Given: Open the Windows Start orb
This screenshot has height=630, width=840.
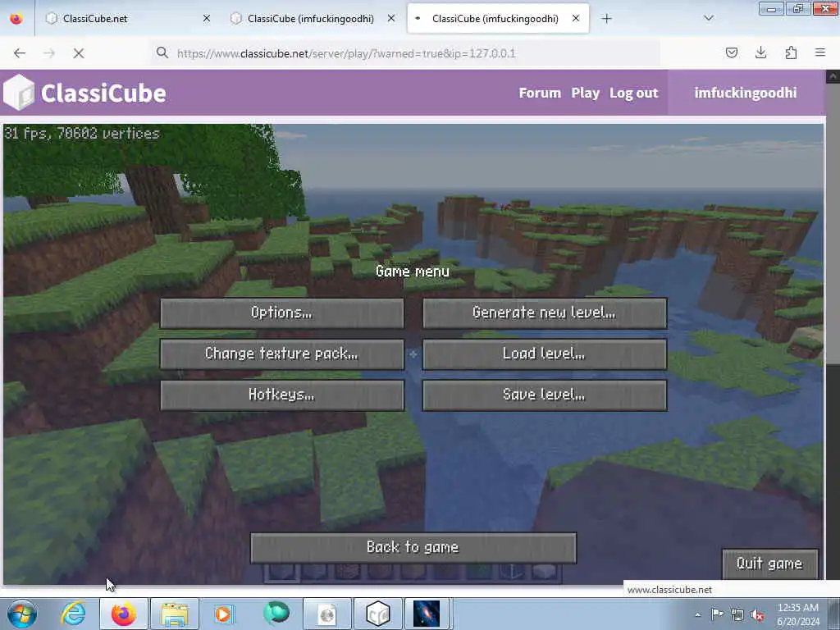Looking at the screenshot, I should (22, 614).
